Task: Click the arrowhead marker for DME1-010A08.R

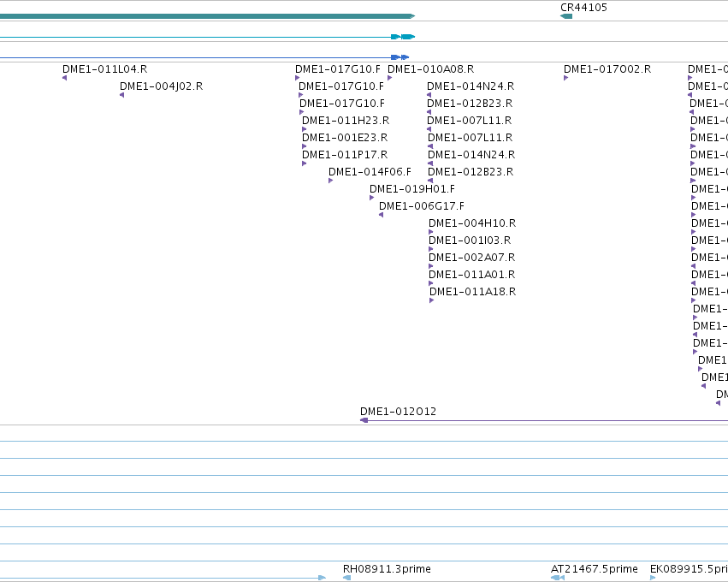Action: 389,78
